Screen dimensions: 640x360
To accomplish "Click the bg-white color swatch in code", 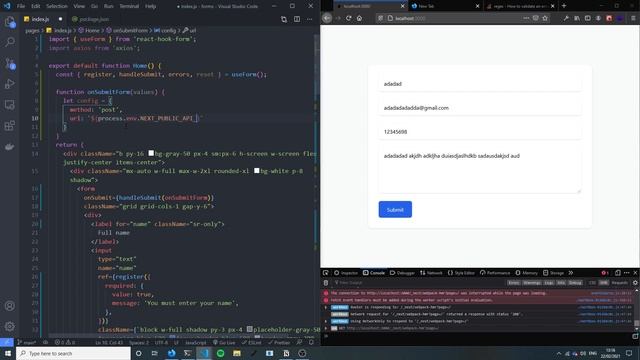I will (x=257, y=171).
